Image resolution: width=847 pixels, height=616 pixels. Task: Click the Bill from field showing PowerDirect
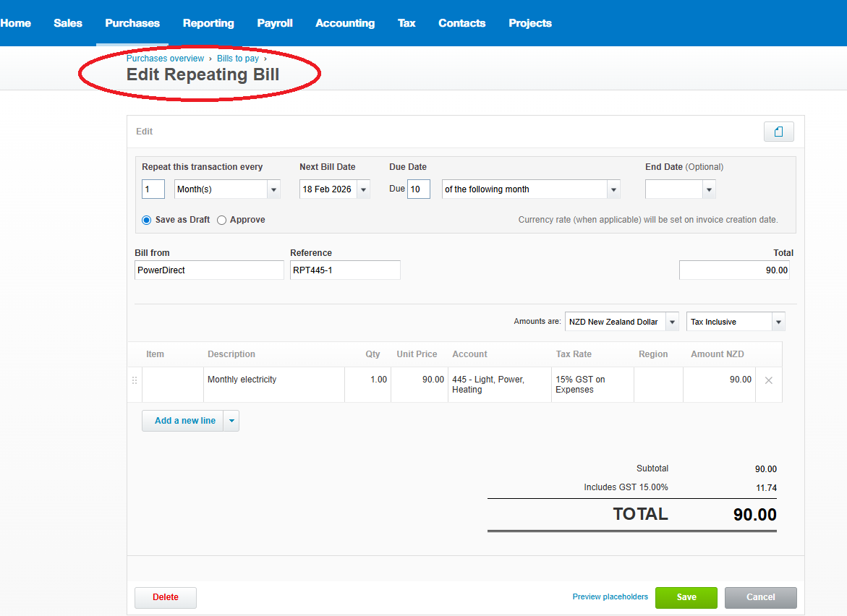click(x=209, y=270)
